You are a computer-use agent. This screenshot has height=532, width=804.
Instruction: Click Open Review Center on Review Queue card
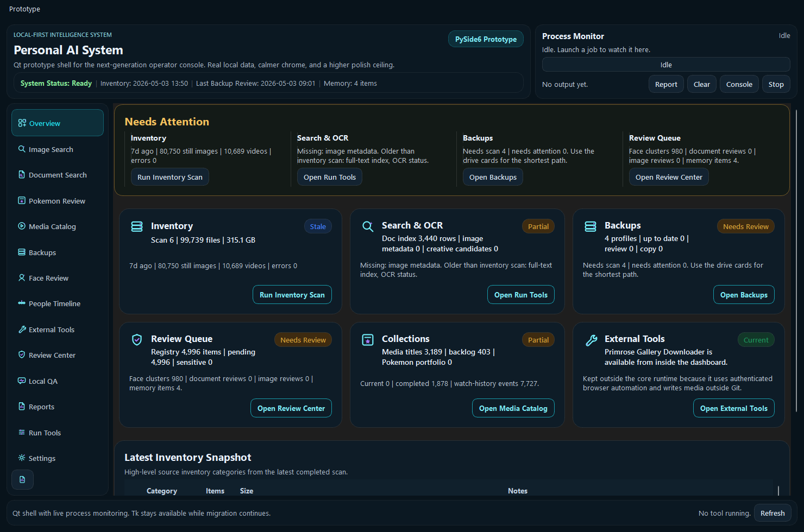coord(291,408)
